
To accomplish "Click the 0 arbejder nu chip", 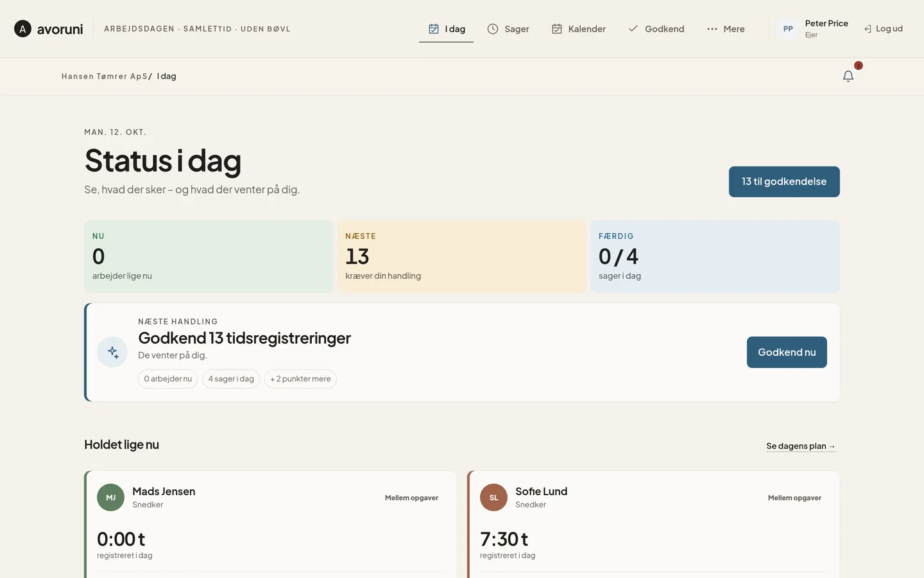I will point(167,379).
